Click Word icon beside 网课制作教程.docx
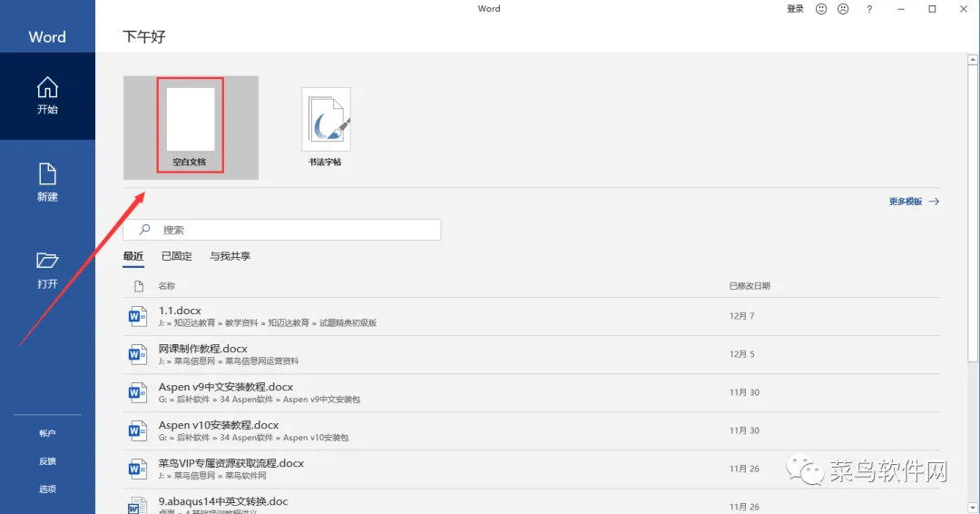 138,354
